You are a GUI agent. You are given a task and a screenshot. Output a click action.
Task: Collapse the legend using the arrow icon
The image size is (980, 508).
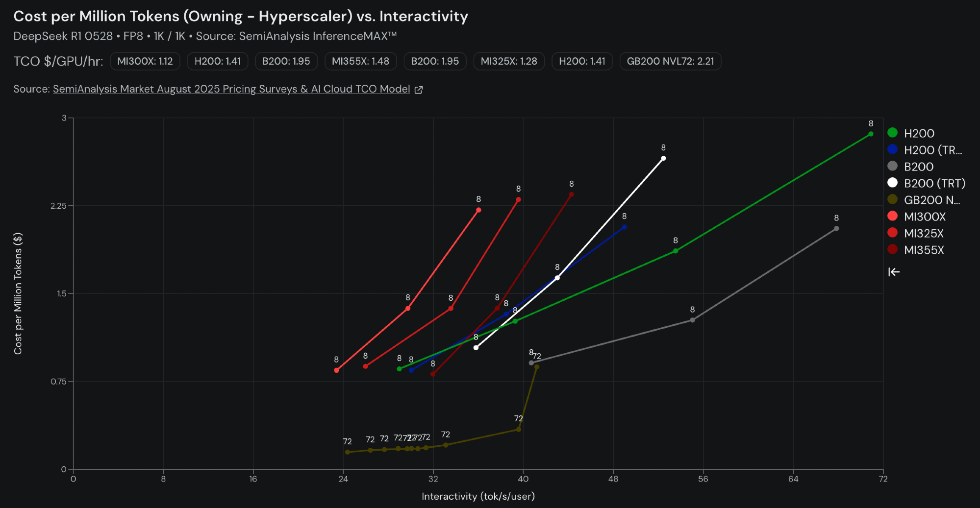click(x=894, y=272)
